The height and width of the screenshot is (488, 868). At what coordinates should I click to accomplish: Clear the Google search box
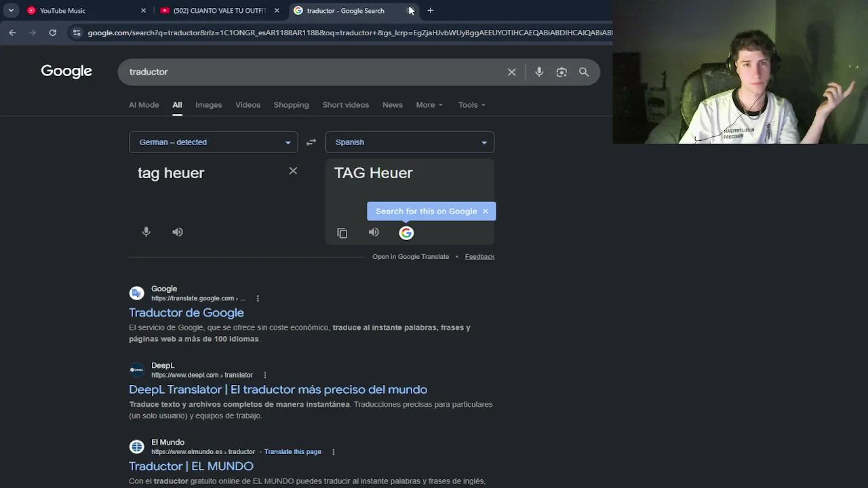(x=512, y=72)
